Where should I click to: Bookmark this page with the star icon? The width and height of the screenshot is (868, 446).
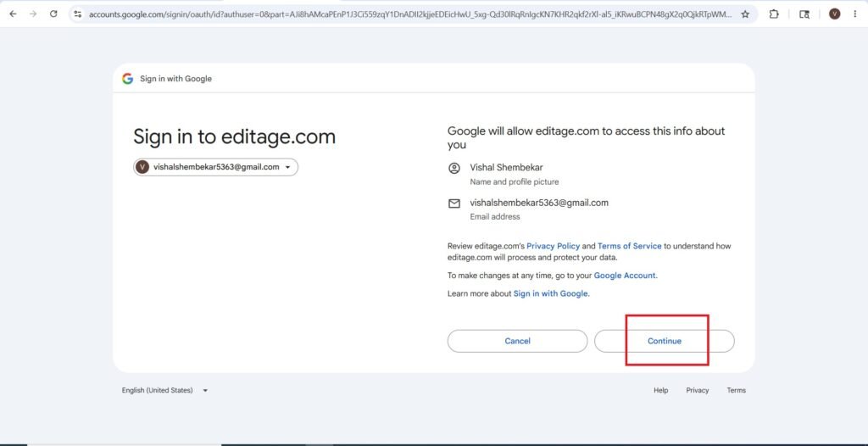(745, 14)
